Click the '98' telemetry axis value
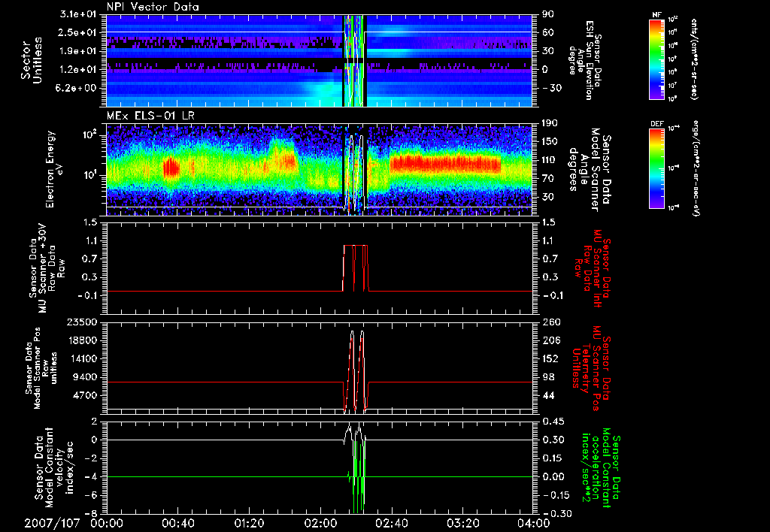Image resolution: width=770 pixels, height=532 pixels. (548, 377)
